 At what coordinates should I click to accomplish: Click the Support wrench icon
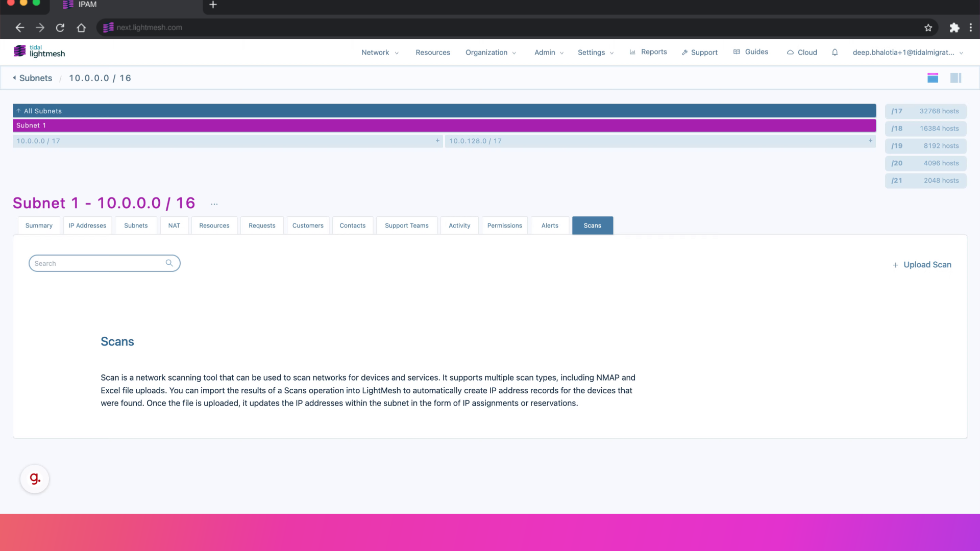[x=684, y=52]
